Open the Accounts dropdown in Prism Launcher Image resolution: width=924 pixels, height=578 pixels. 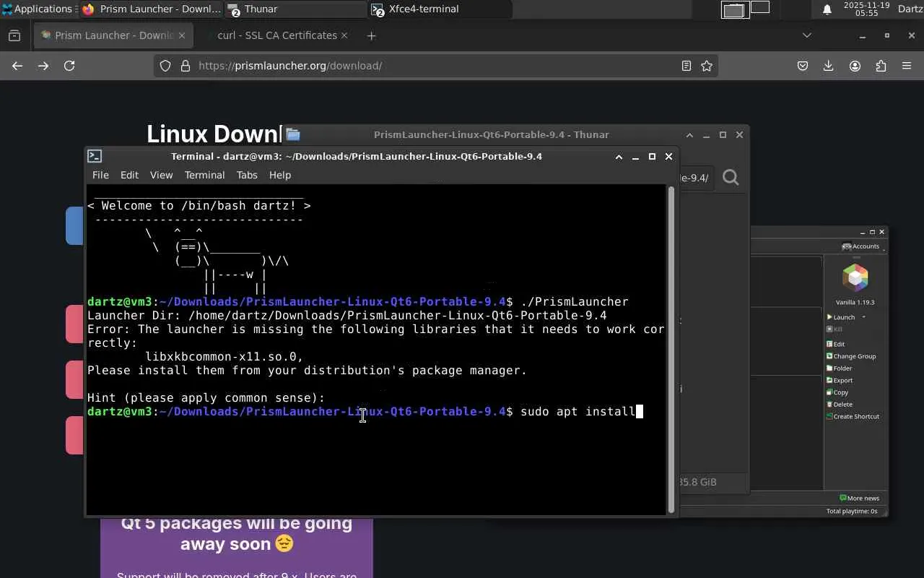tap(862, 246)
